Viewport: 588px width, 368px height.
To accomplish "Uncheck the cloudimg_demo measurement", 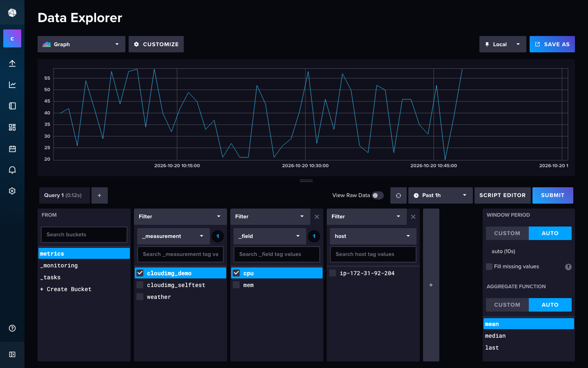I will [140, 273].
